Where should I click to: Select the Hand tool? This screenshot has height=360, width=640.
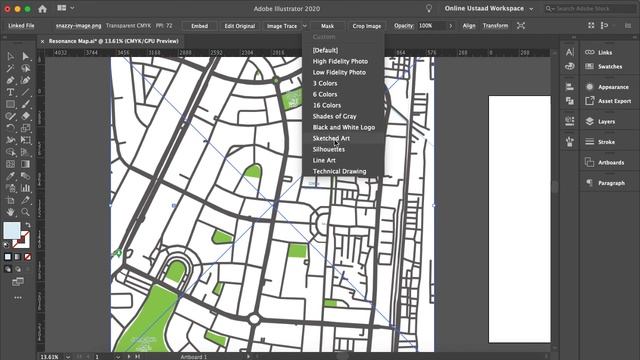(11, 212)
